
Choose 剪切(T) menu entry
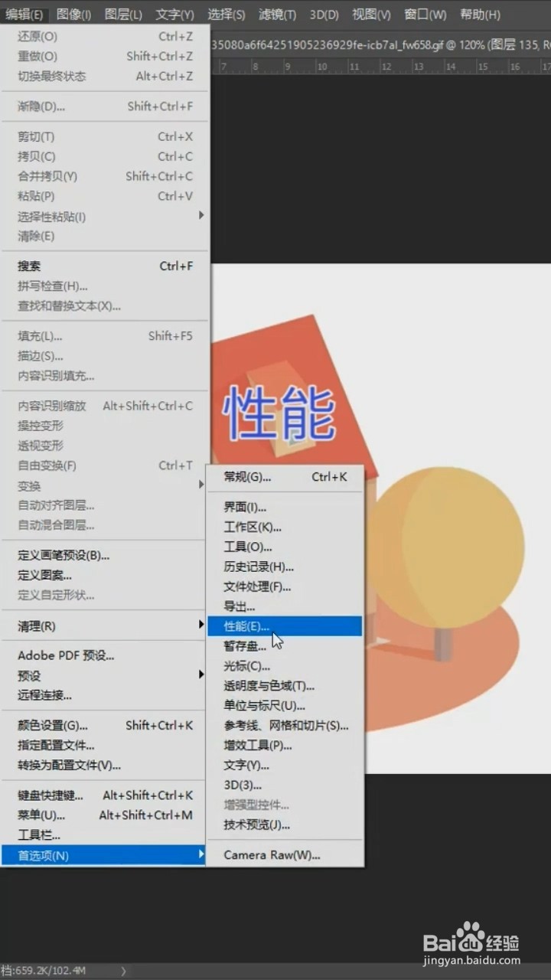(x=105, y=137)
